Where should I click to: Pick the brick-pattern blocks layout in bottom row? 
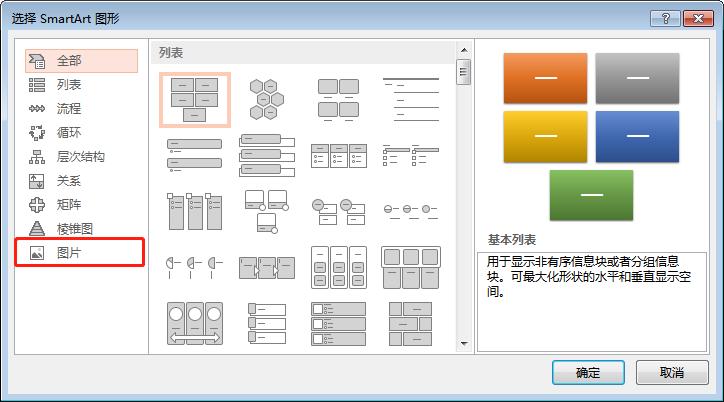[x=410, y=324]
